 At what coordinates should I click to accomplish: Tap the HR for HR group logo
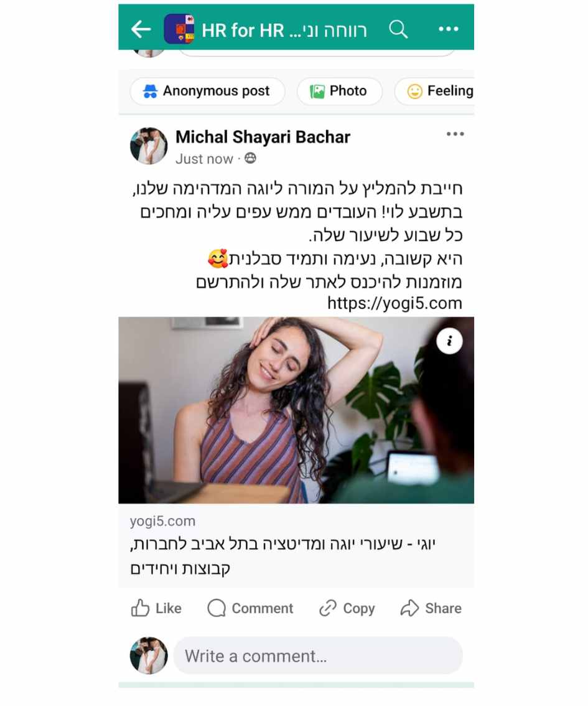coord(179,29)
